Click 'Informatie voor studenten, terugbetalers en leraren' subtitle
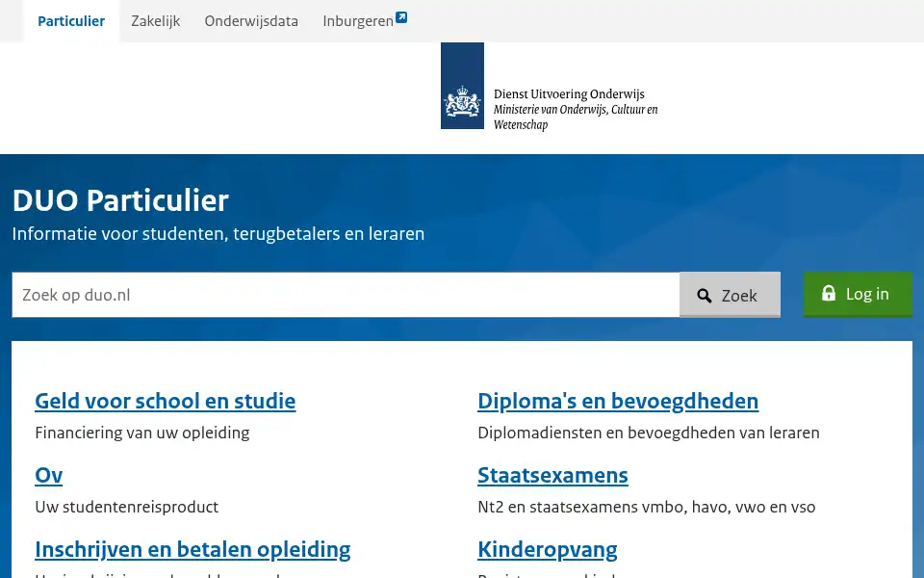Image resolution: width=924 pixels, height=578 pixels. (x=218, y=233)
